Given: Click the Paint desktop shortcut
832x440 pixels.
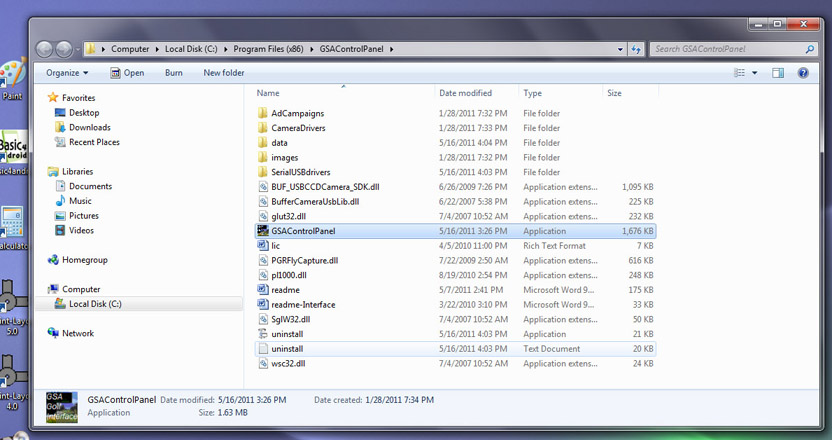Looking at the screenshot, I should (12, 80).
